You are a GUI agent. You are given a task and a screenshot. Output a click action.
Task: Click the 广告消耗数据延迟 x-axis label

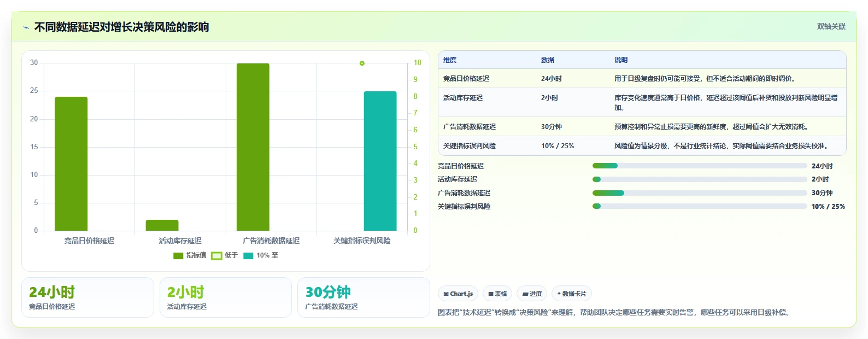(x=271, y=241)
